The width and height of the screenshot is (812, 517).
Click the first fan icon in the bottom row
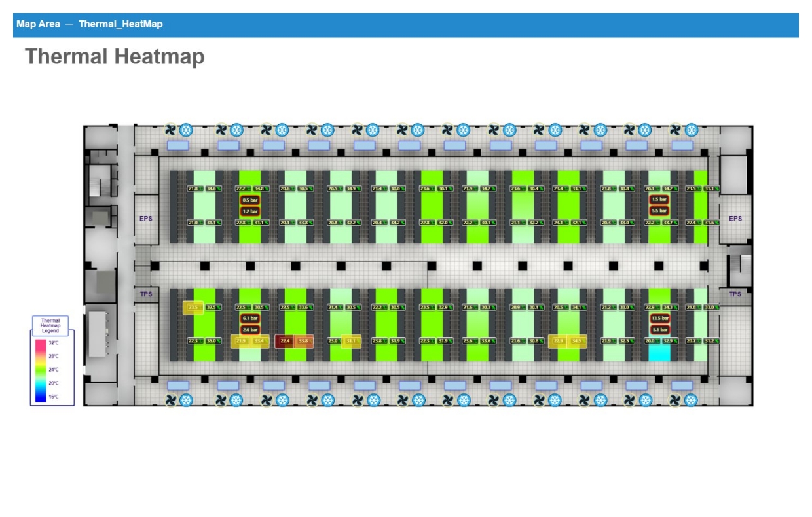point(171,400)
